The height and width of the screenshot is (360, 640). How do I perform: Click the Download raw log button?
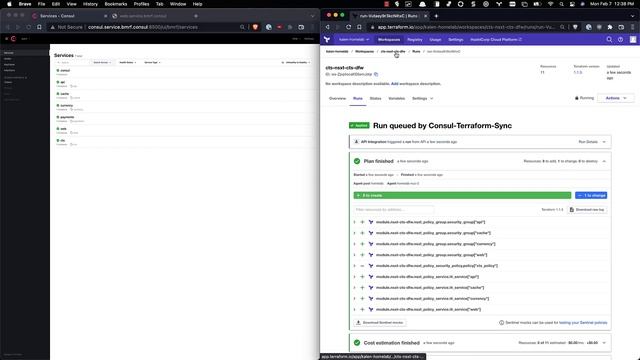pyautogui.click(x=587, y=209)
